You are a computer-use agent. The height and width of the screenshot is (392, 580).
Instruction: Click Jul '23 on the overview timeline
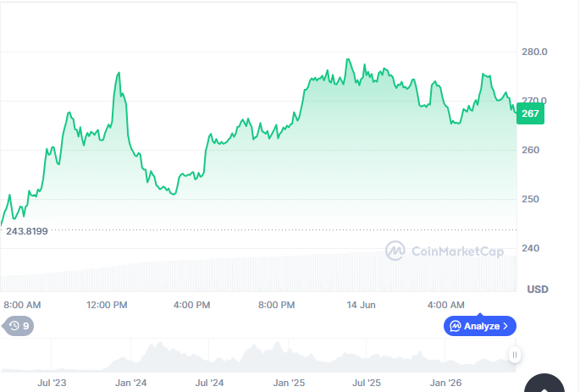pos(52,383)
